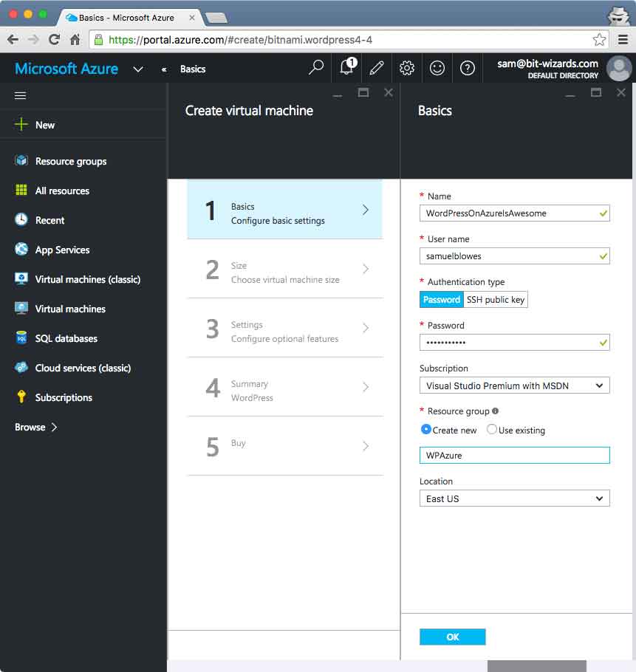The height and width of the screenshot is (672, 636).
Task: Click the Resource group info icon
Action: click(x=495, y=411)
